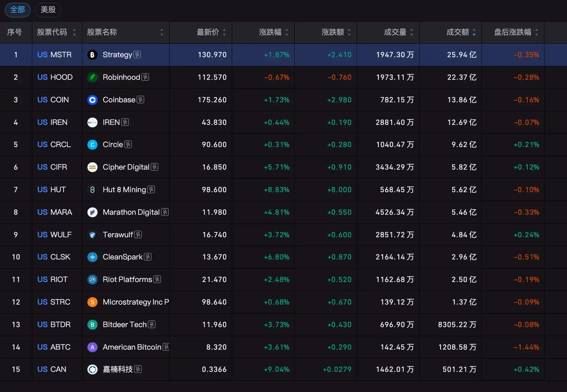Viewport: 567px width, 392px height.
Task: Click the US BTDR ticker code
Action: (54, 325)
